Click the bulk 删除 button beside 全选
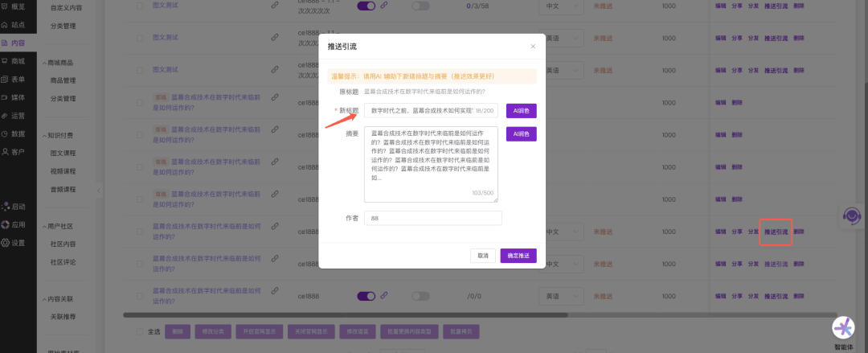Image resolution: width=868 pixels, height=353 pixels. click(x=178, y=332)
